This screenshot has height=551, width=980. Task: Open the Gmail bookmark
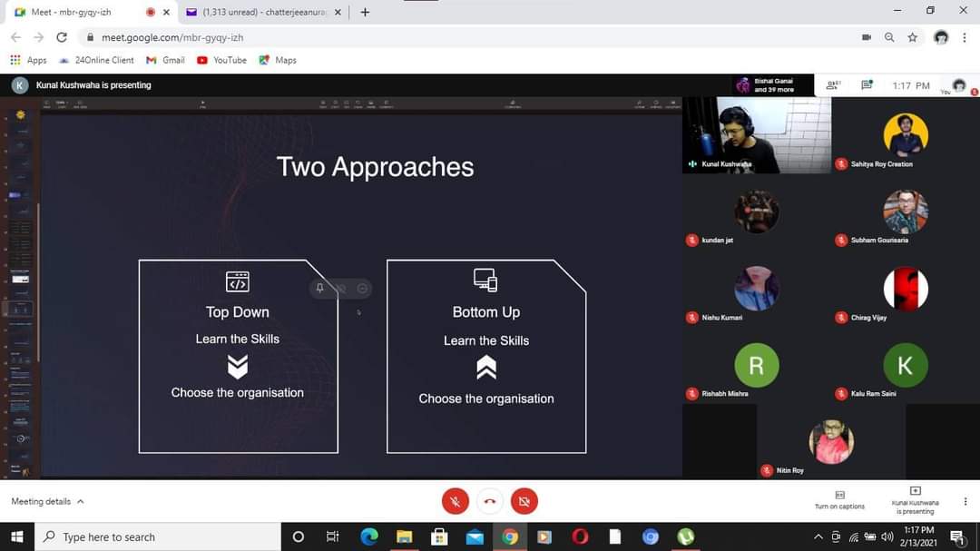pos(165,60)
